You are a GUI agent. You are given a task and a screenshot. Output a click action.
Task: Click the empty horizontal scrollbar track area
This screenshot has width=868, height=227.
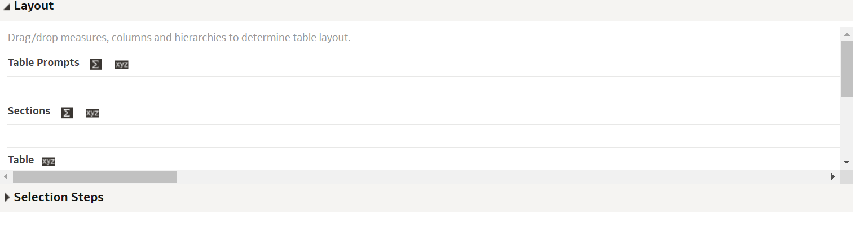tap(502, 176)
